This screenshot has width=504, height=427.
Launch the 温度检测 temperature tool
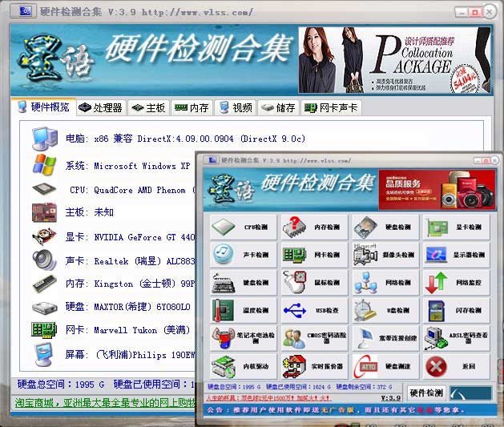244,310
